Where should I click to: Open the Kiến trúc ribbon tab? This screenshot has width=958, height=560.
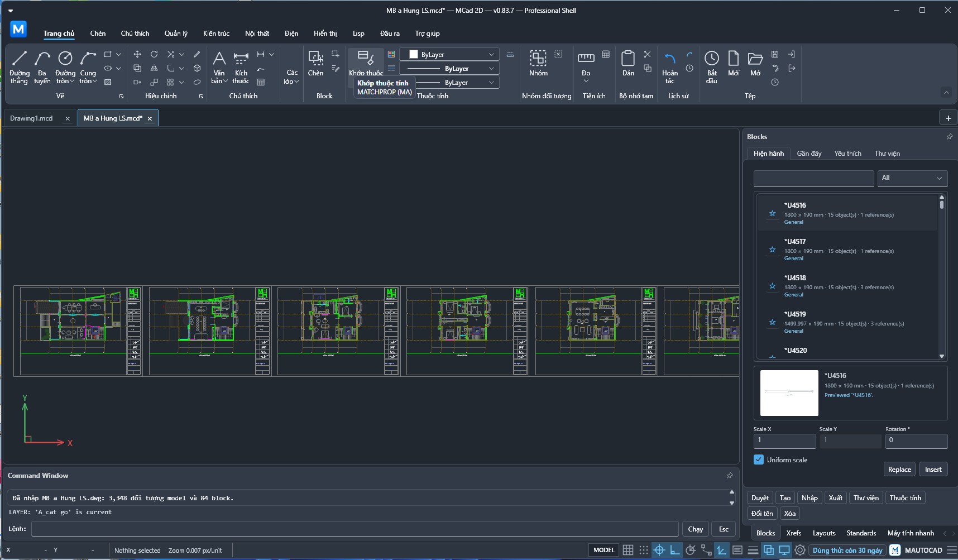pyautogui.click(x=217, y=33)
